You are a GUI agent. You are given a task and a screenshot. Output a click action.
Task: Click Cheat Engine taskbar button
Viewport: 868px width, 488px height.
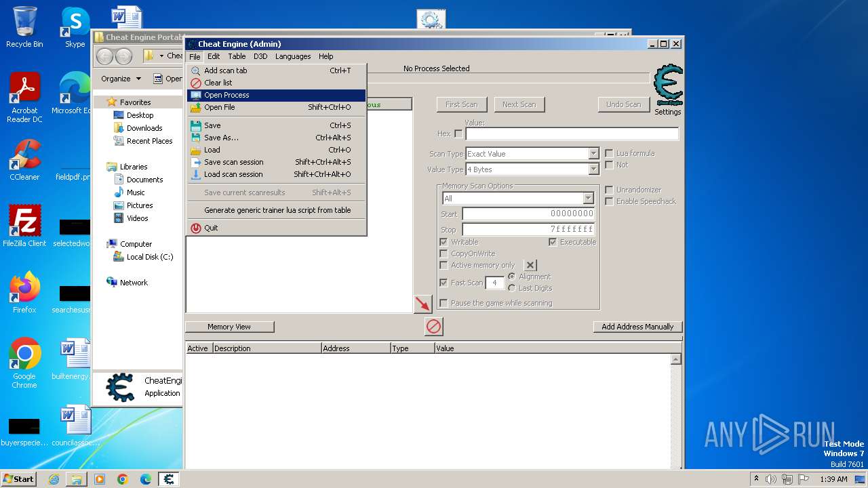pos(169,479)
